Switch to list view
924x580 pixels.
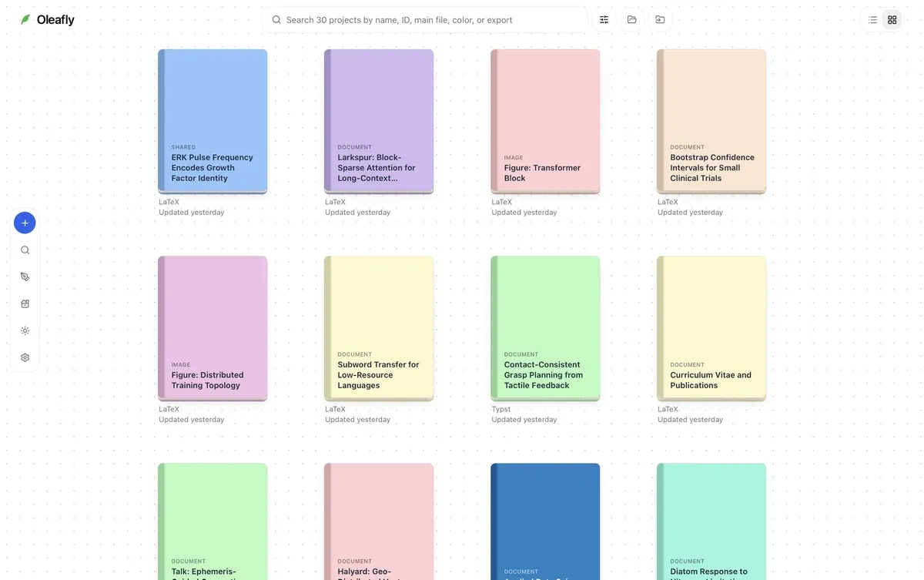point(872,20)
